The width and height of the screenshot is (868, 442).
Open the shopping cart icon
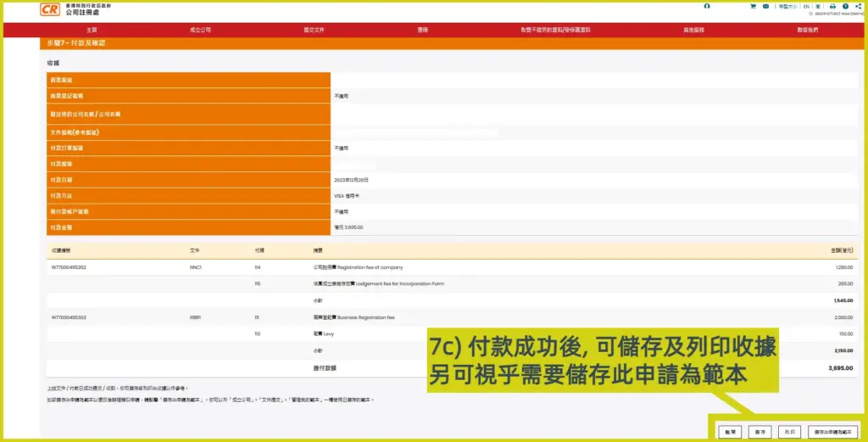pos(753,7)
